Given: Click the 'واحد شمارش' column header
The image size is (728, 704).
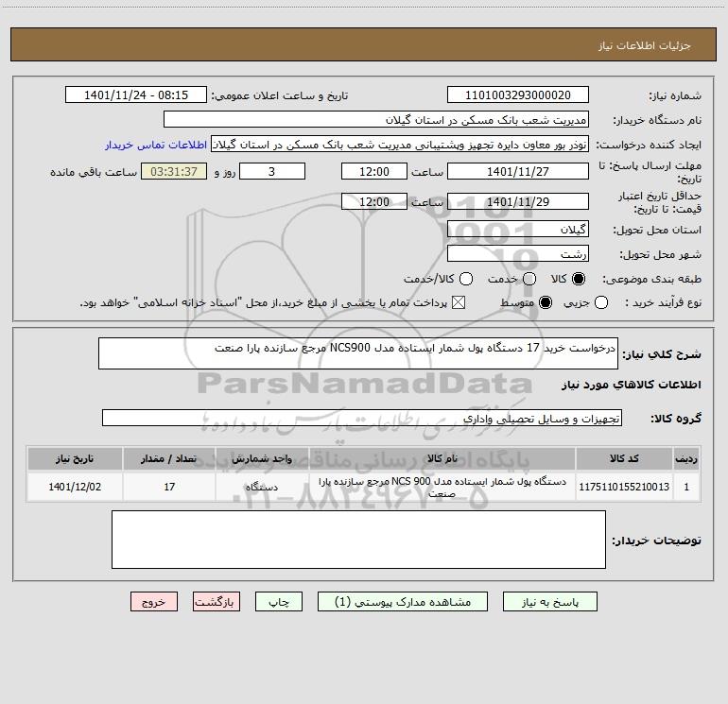Looking at the screenshot, I should tap(262, 459).
